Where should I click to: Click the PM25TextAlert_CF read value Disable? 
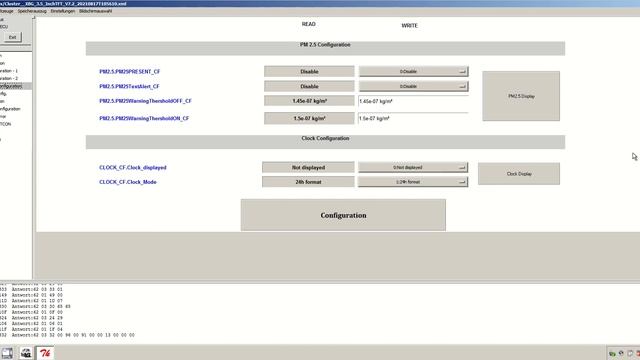[x=309, y=86]
